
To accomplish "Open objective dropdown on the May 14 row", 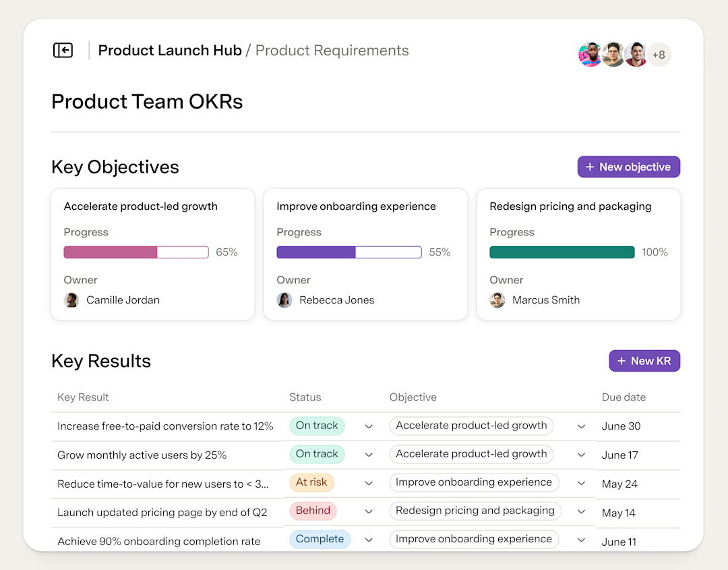I will tap(581, 511).
